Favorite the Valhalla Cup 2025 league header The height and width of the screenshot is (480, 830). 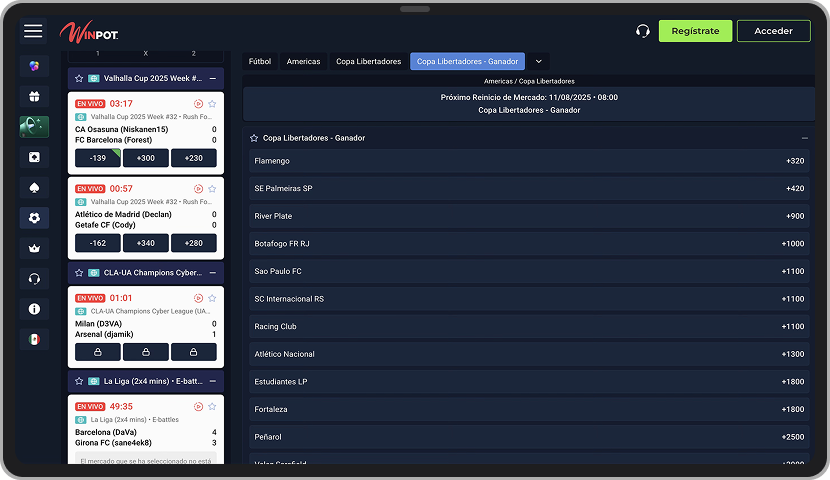pos(79,78)
